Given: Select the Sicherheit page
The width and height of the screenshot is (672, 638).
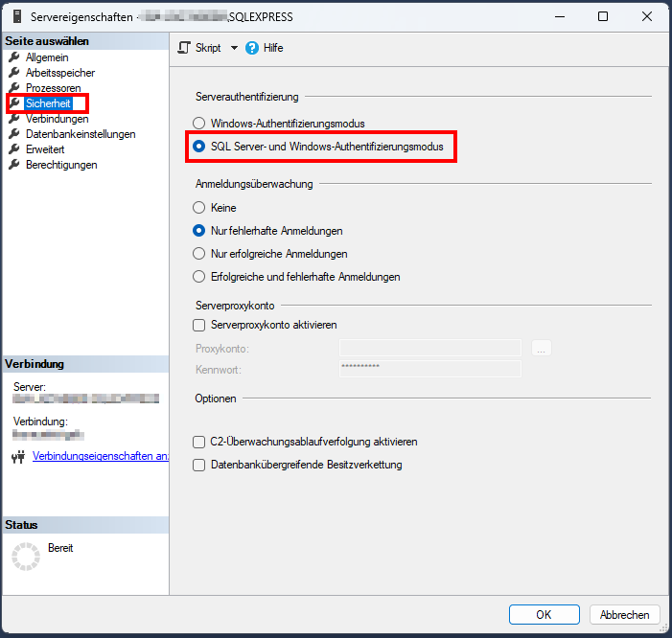Looking at the screenshot, I should pyautogui.click(x=48, y=103).
